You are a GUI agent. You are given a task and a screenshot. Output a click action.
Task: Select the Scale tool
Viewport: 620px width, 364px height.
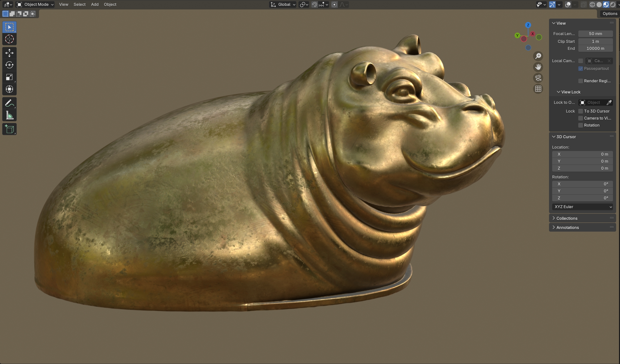pyautogui.click(x=9, y=77)
